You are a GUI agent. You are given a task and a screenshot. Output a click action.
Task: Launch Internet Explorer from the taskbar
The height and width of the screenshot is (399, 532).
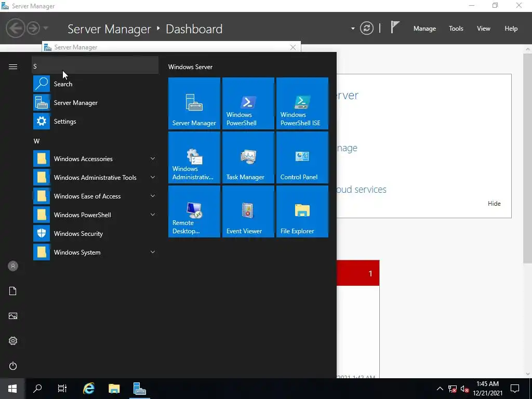point(89,389)
